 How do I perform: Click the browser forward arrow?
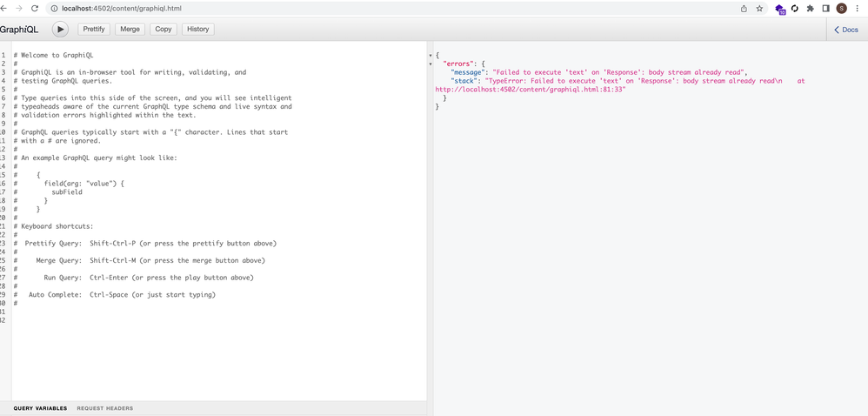pos(18,9)
